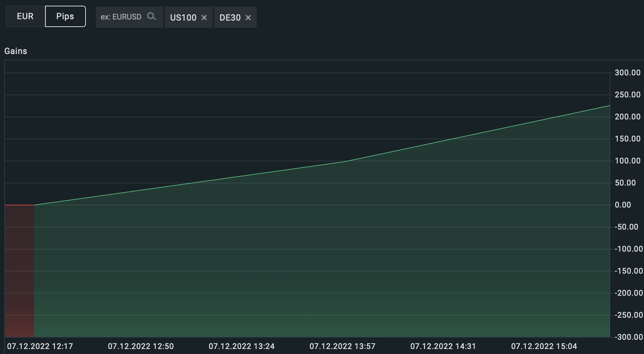Click the Gains chart title
This screenshot has height=354, width=644.
(x=16, y=51)
